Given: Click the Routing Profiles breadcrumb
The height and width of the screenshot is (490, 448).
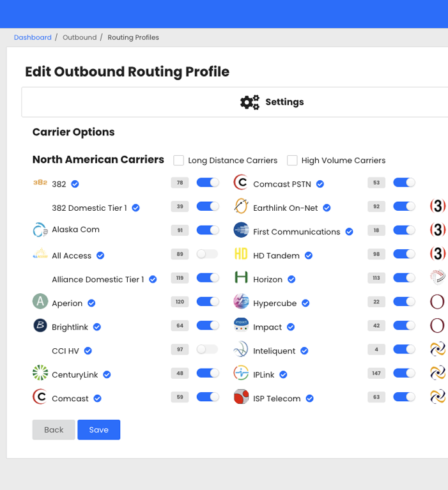Looking at the screenshot, I should pyautogui.click(x=133, y=37).
